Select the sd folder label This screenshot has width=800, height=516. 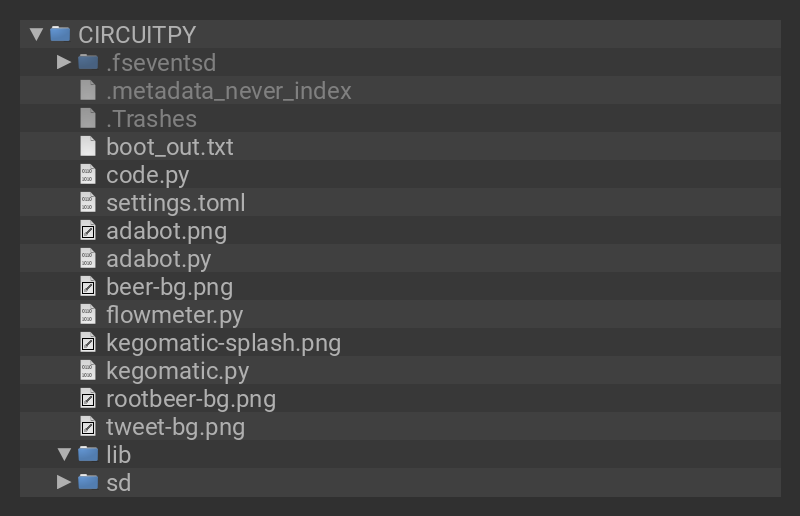118,483
